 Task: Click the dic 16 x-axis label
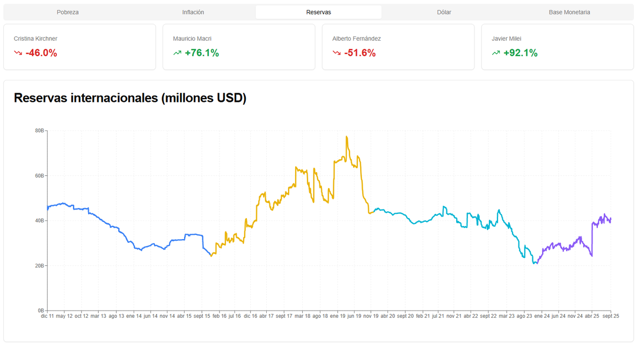point(251,316)
